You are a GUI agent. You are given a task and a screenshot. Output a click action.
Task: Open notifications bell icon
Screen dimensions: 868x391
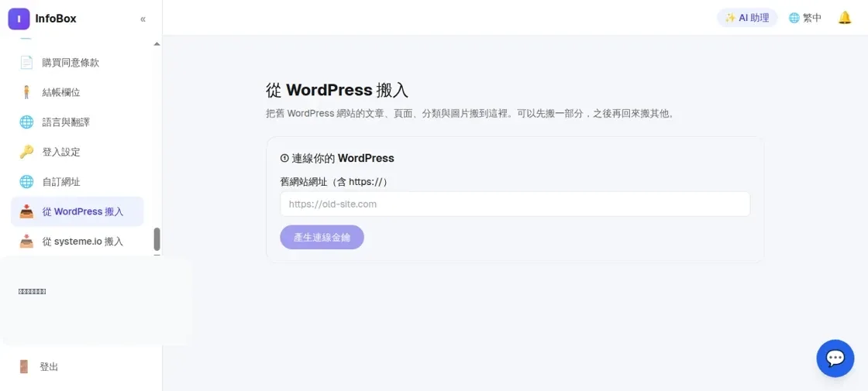click(845, 18)
